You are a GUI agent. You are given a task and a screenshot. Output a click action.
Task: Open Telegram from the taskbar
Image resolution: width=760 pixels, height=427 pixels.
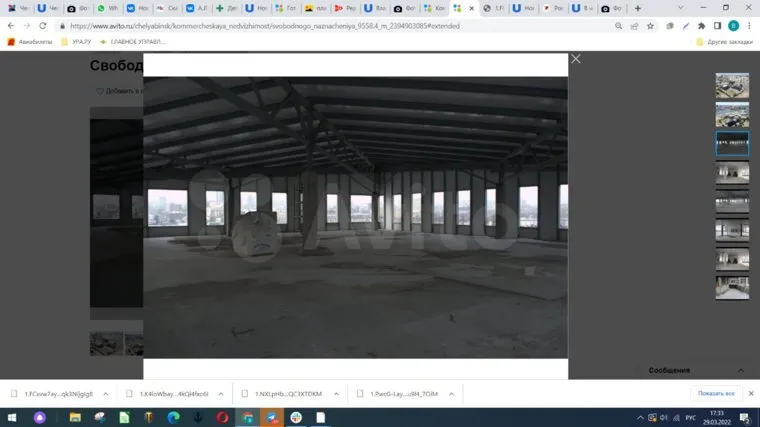tap(271, 417)
